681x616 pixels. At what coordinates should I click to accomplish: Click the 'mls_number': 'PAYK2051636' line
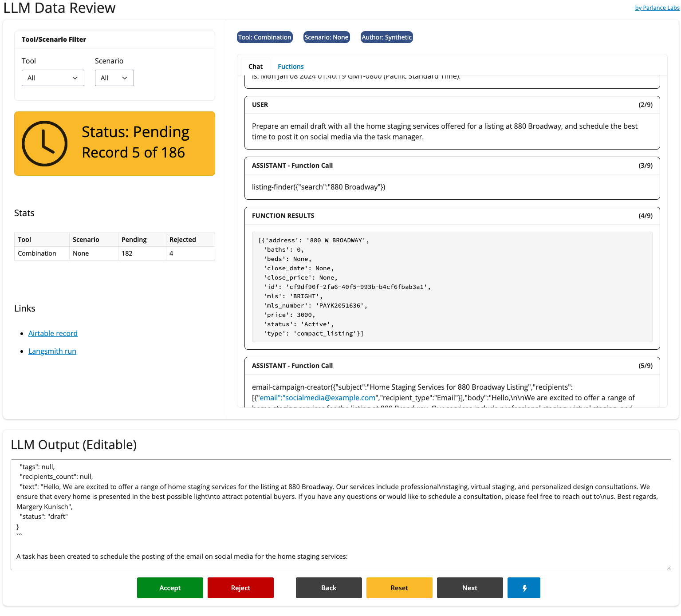tap(315, 305)
